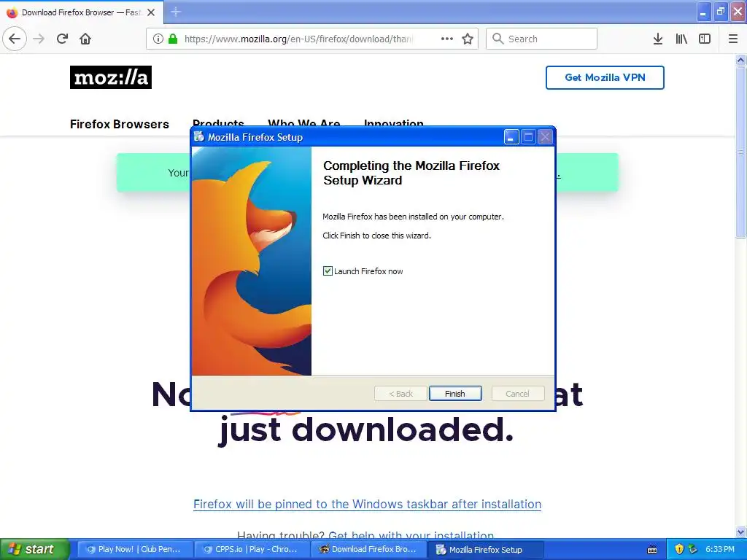The image size is (747, 560).
Task: Click the Finish button
Action: pyautogui.click(x=455, y=393)
